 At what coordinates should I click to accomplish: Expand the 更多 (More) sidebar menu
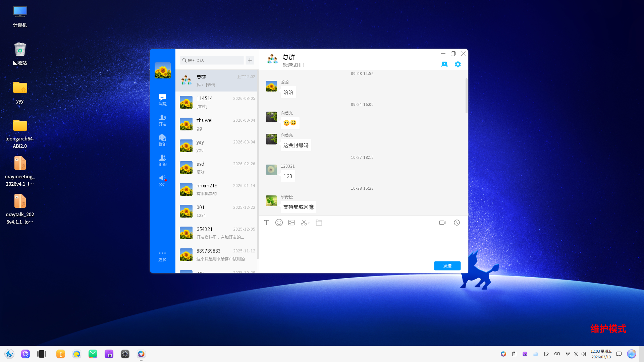[162, 256]
